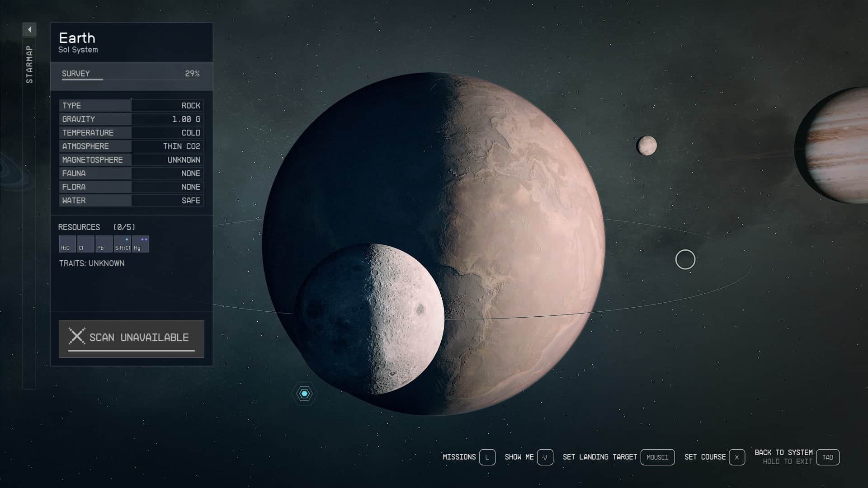The width and height of the screenshot is (868, 488).
Task: Click the TYPE row value 'ROCK'
Action: pyautogui.click(x=191, y=106)
